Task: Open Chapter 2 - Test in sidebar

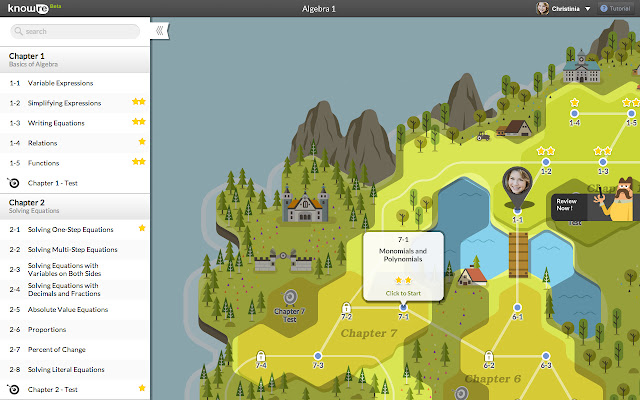Action: [x=75, y=389]
